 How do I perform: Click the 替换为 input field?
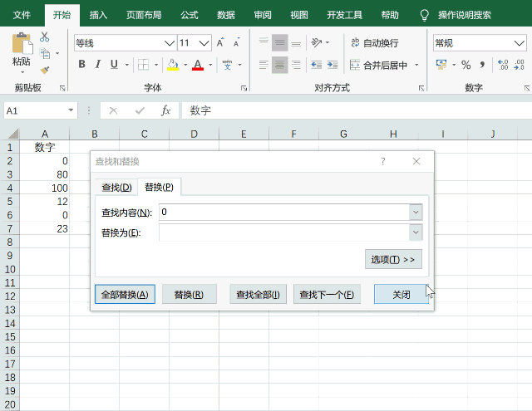tap(283, 233)
